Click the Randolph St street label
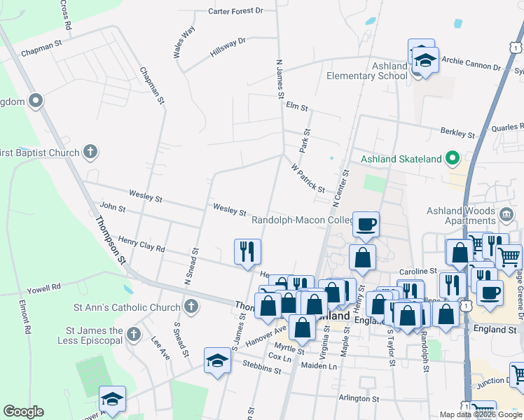The height and width of the screenshot is (420, 524). click(x=425, y=351)
